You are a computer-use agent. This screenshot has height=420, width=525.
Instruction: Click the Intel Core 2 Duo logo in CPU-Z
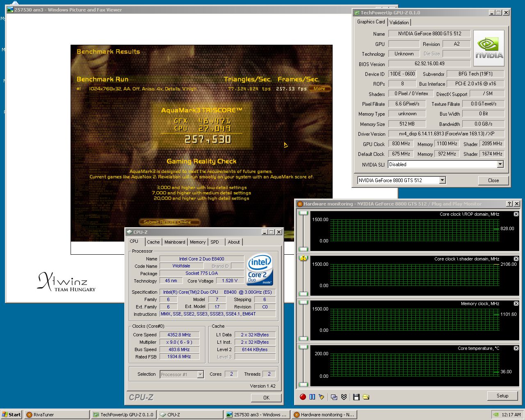(260, 269)
